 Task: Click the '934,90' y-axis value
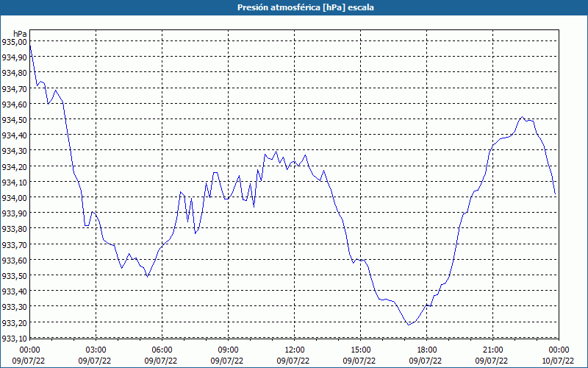pos(14,57)
